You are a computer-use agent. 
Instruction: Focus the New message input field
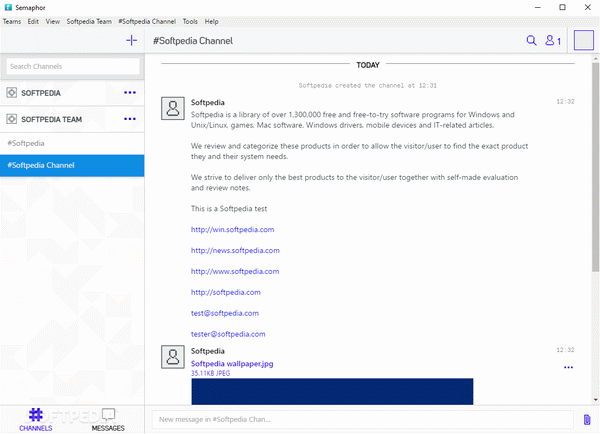pyautogui.click(x=362, y=419)
